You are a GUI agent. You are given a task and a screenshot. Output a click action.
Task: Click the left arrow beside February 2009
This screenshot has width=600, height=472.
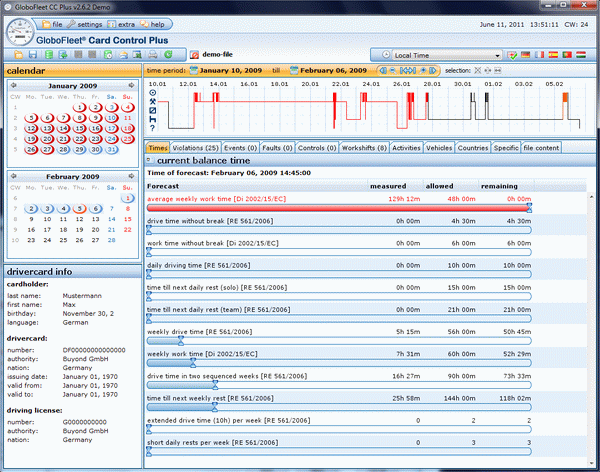[13, 176]
